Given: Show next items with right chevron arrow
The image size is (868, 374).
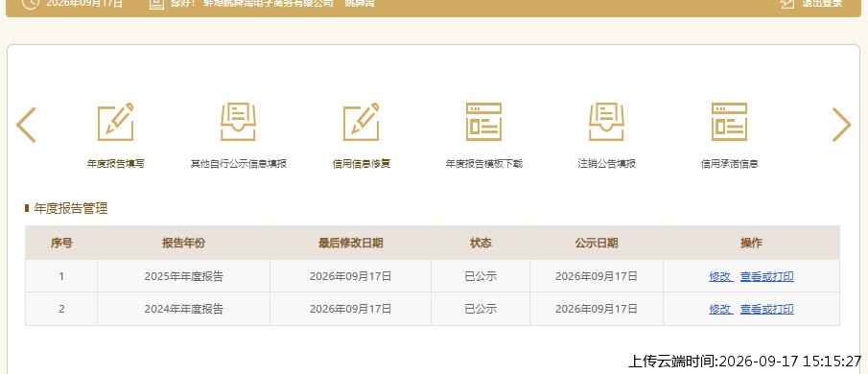Looking at the screenshot, I should (x=841, y=125).
